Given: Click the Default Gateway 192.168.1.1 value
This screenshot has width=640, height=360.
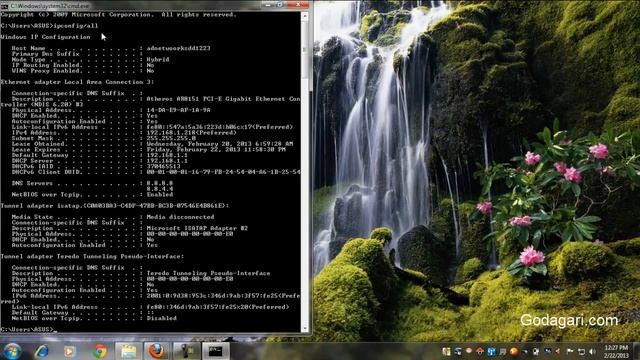Looking at the screenshot, I should [167, 155].
